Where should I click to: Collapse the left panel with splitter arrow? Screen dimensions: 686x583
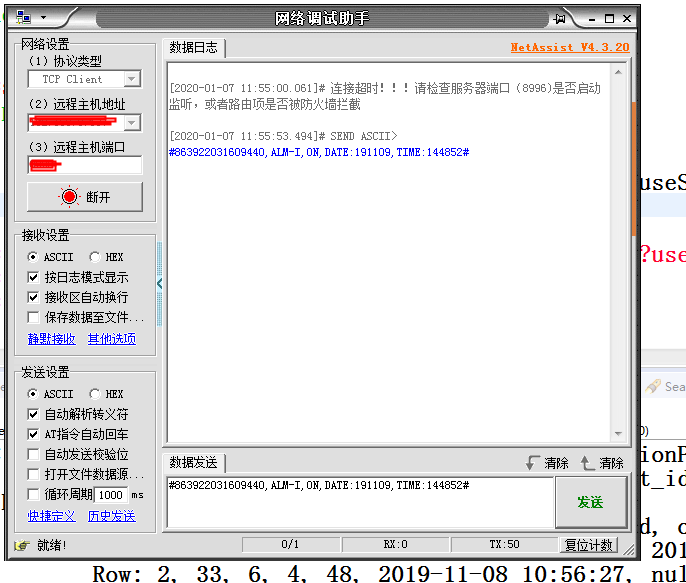click(x=160, y=283)
